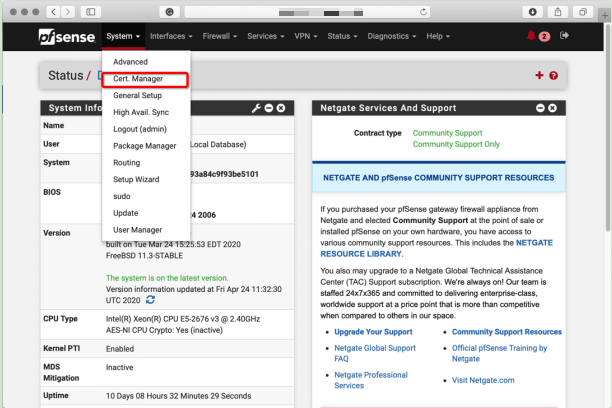
Task: Open Netgate Professional Services link
Action: click(371, 380)
